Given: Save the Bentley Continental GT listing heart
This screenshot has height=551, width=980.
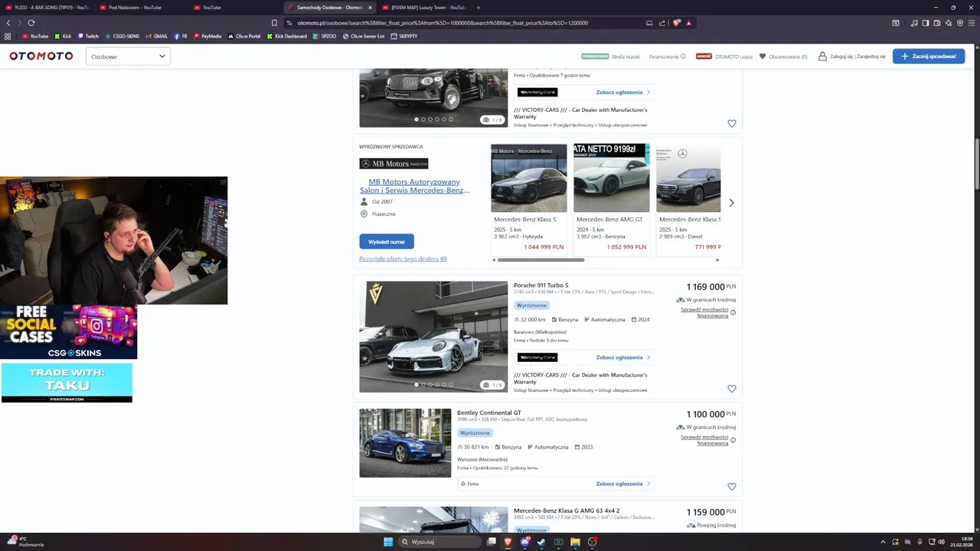Looking at the screenshot, I should 731,487.
